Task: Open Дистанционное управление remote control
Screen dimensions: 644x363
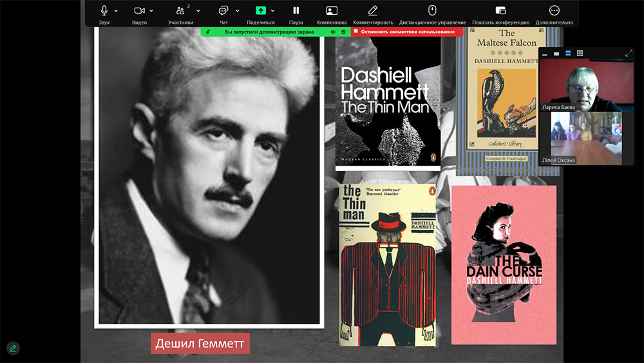Action: pyautogui.click(x=433, y=11)
